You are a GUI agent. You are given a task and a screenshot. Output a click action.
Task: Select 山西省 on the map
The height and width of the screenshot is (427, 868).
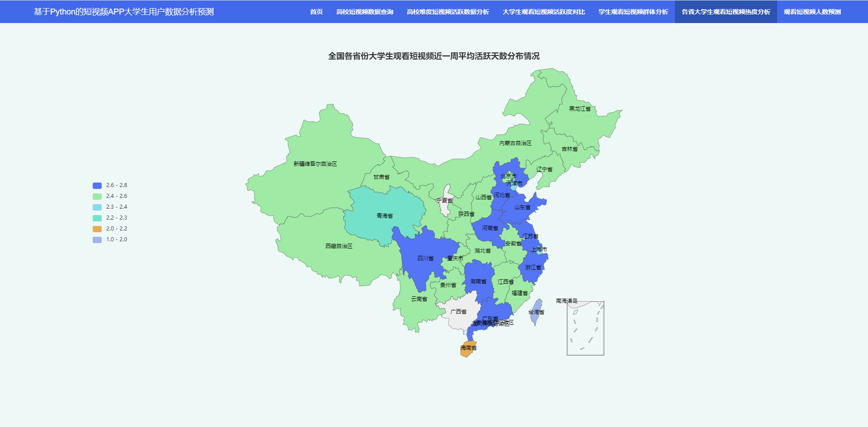[x=483, y=197]
